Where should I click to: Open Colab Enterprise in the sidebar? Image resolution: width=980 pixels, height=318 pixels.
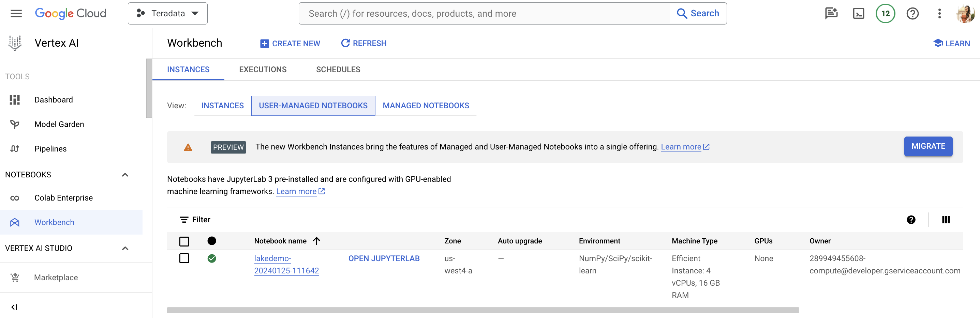tap(71, 198)
